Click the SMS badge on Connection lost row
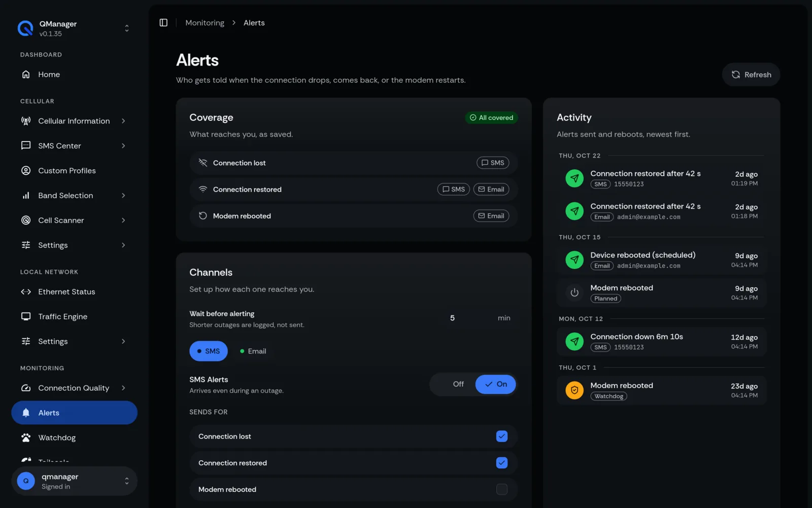The height and width of the screenshot is (508, 812). [493, 163]
